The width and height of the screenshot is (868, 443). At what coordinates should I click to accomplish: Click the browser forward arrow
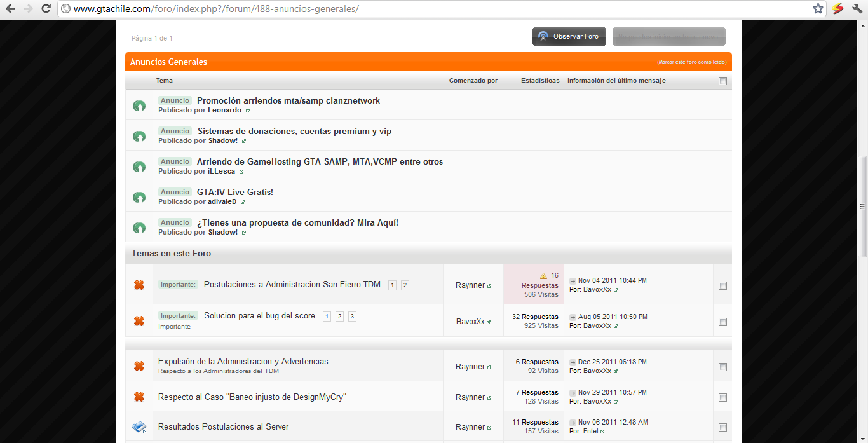[x=28, y=9]
